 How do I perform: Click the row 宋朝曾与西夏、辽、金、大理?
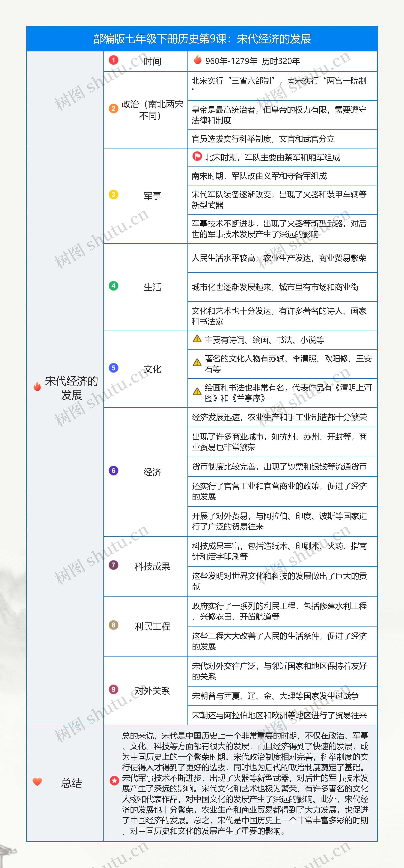point(282,696)
